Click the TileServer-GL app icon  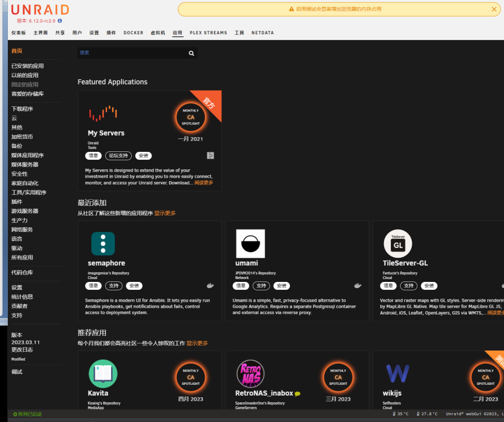398,244
